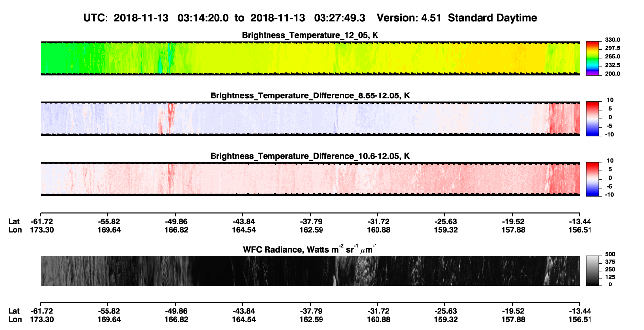Image resolution: width=644 pixels, height=330 pixels.
Task: Click latitude '-49.86' on the axis above WFC panel
Action: 175,221
